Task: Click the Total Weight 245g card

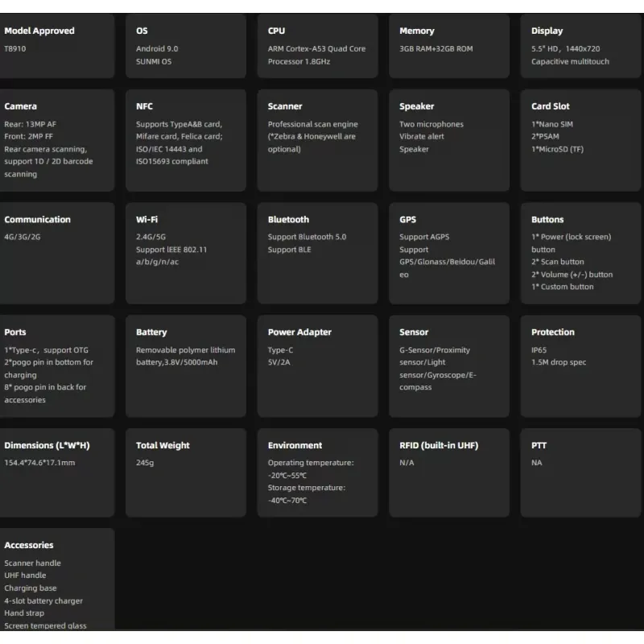Action: point(185,472)
